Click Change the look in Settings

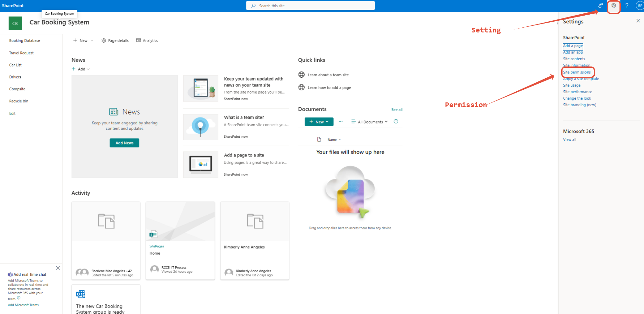[x=577, y=99]
